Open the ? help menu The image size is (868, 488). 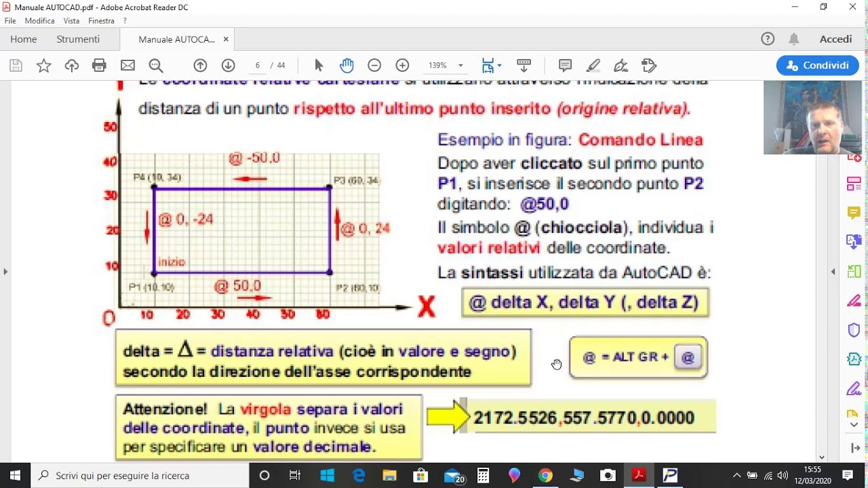(x=125, y=21)
